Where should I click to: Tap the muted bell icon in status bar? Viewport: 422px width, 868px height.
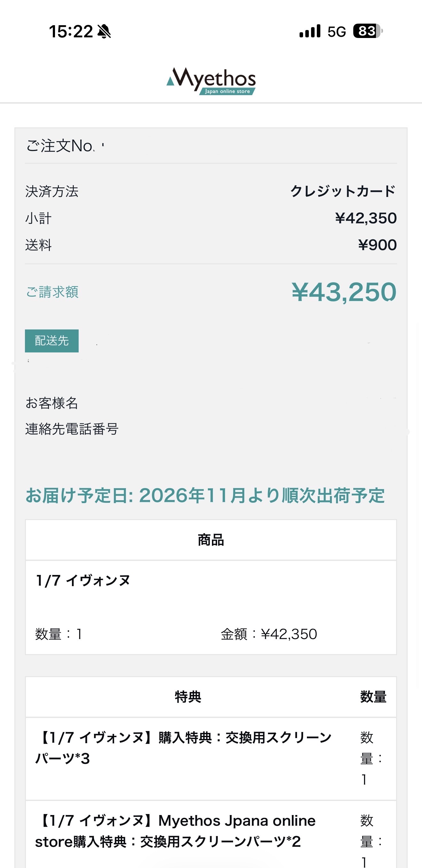click(x=104, y=31)
